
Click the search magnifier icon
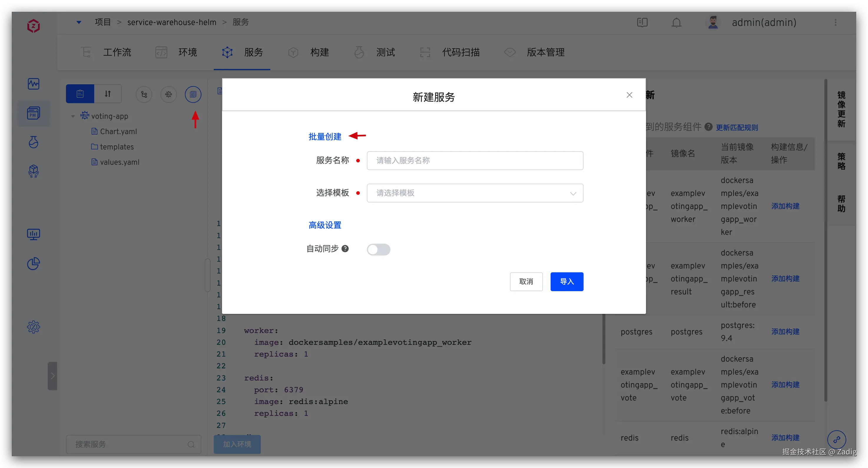tap(191, 444)
